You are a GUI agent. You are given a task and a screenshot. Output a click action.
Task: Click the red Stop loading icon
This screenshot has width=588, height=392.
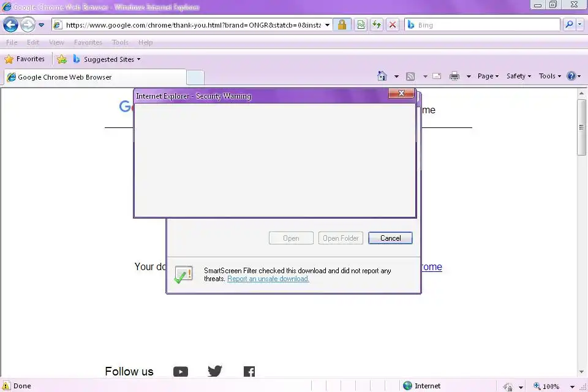click(393, 24)
